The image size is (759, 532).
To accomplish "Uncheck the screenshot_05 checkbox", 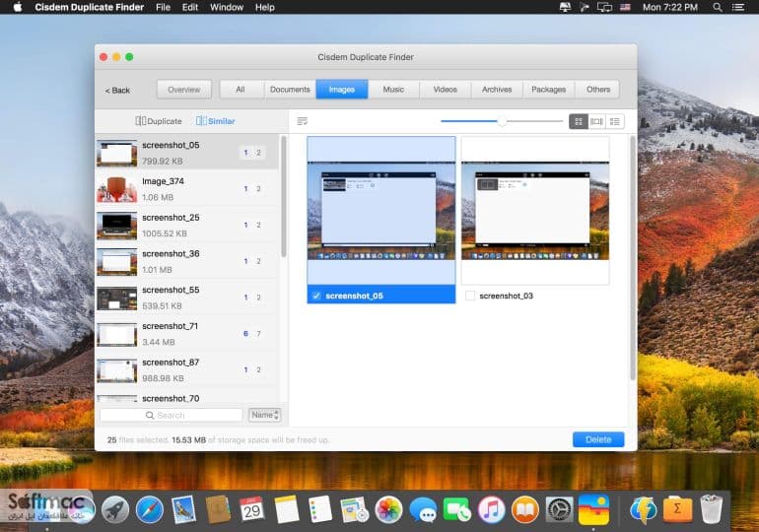I will coord(316,296).
